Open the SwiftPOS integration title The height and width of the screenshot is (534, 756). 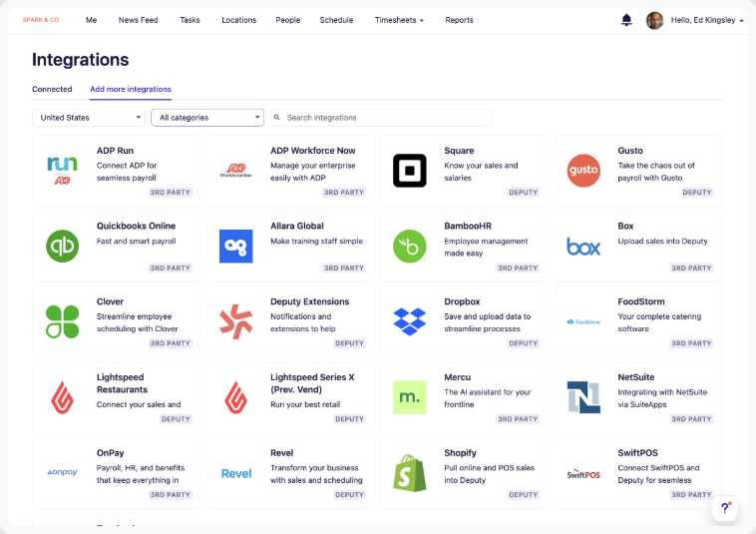(637, 453)
